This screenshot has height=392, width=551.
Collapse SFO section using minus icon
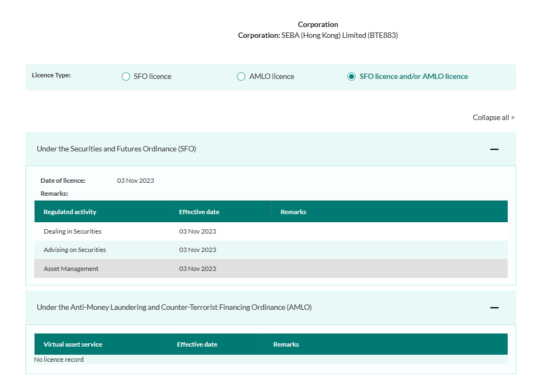tap(494, 149)
